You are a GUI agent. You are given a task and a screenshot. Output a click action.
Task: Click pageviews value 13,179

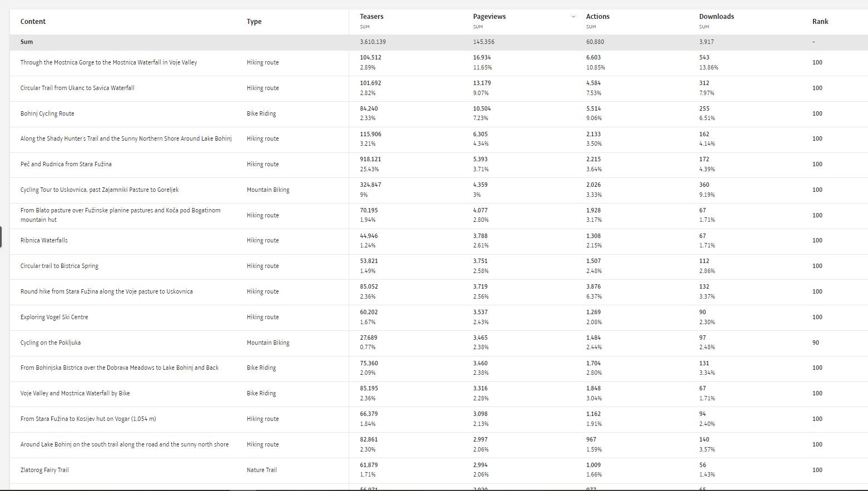482,83
